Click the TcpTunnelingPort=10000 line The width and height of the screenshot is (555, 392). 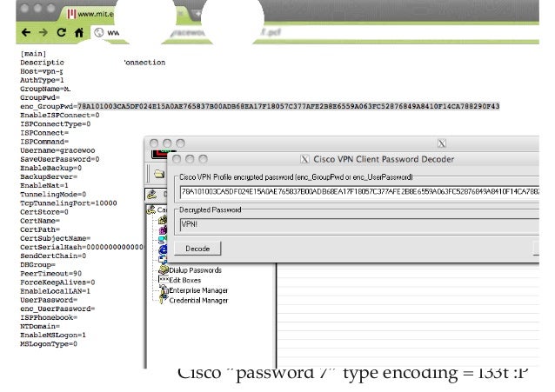click(x=69, y=203)
